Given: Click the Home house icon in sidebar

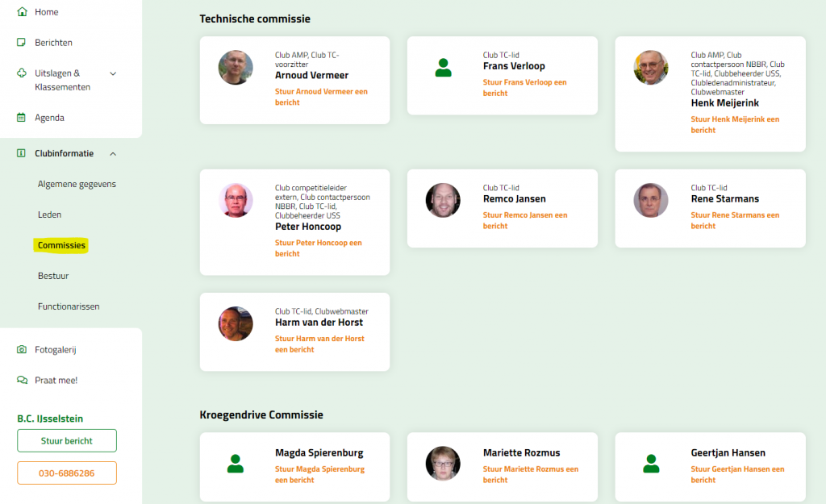Looking at the screenshot, I should click(22, 12).
